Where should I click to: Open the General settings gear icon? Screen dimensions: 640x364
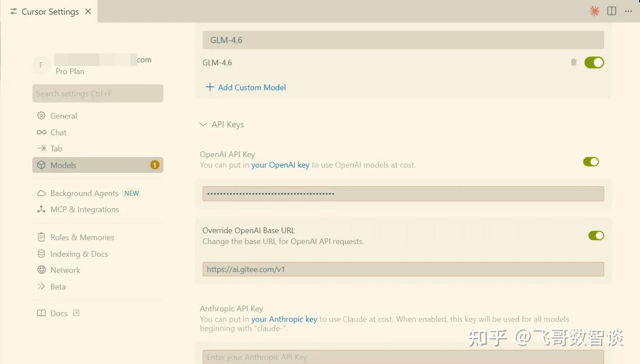41,116
